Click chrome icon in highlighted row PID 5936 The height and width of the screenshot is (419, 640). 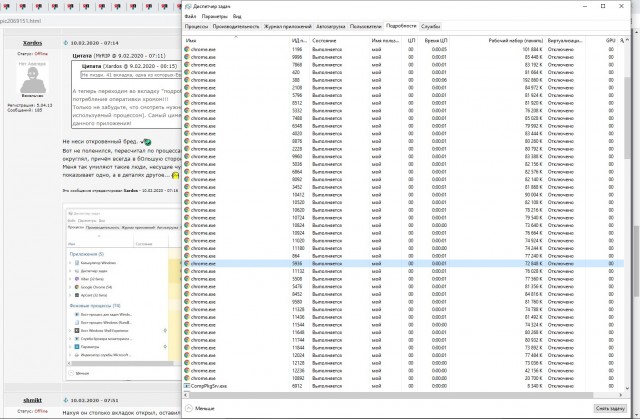[x=187, y=264]
